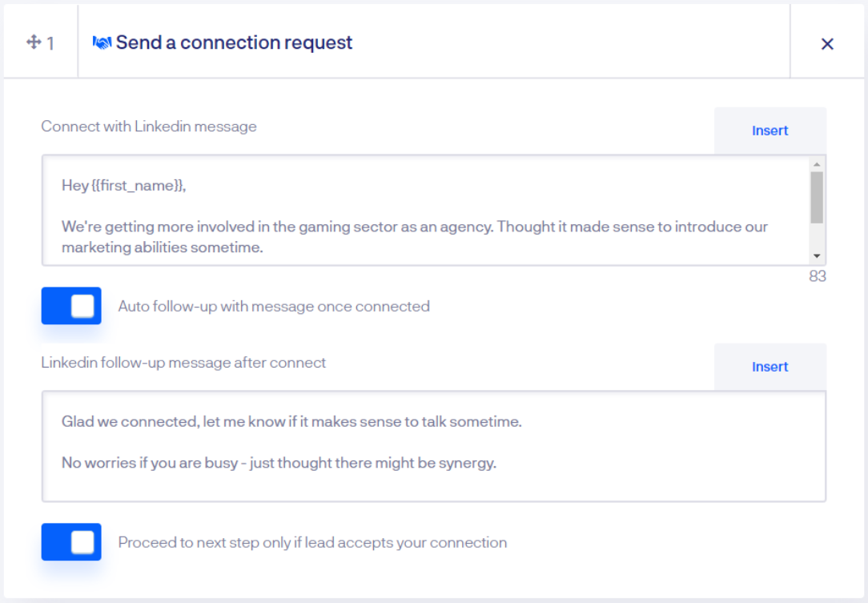868x603 pixels.
Task: Toggle proceed only if lead accepts connection
Action: click(71, 542)
